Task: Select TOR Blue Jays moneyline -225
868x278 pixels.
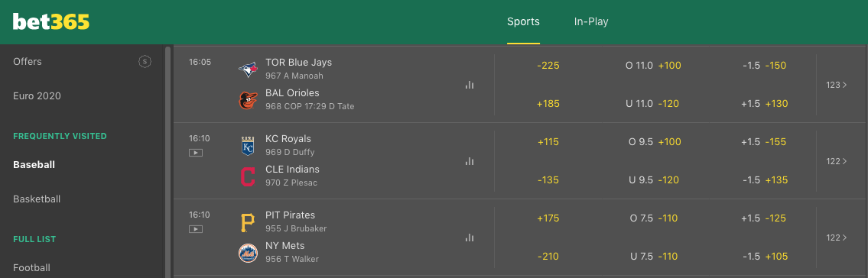Action: [548, 66]
